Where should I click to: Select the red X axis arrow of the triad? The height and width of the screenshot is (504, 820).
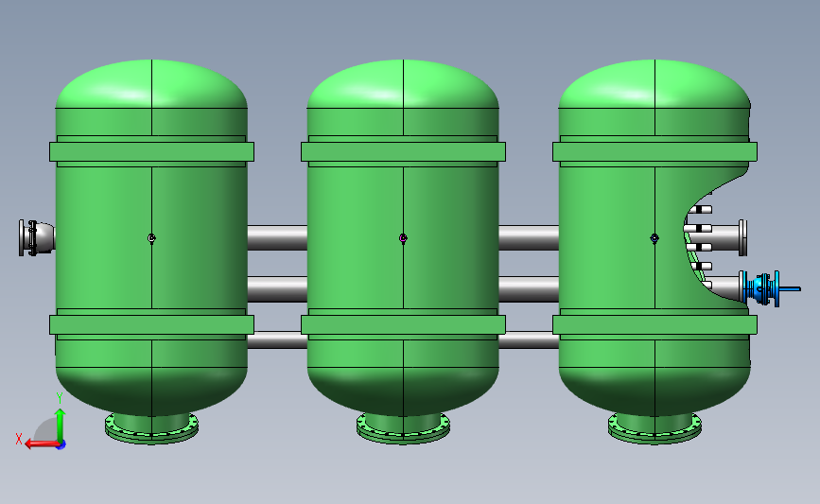point(42,443)
